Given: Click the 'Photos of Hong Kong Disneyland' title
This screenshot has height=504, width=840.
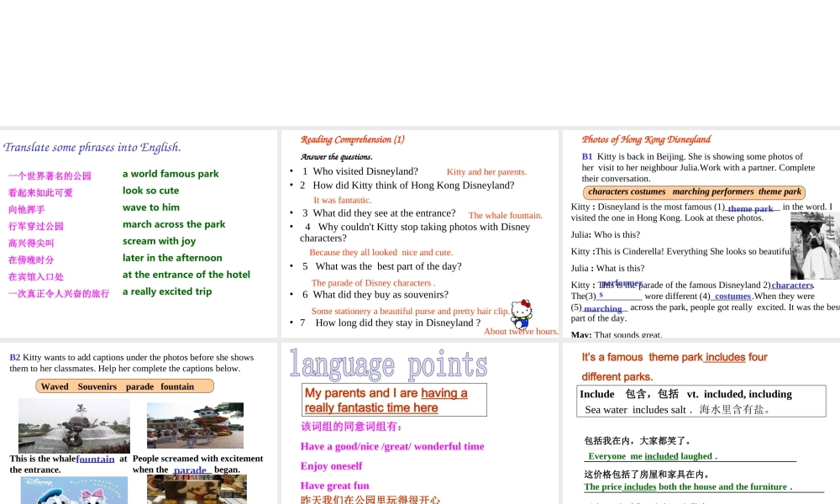Looking at the screenshot, I should (646, 139).
